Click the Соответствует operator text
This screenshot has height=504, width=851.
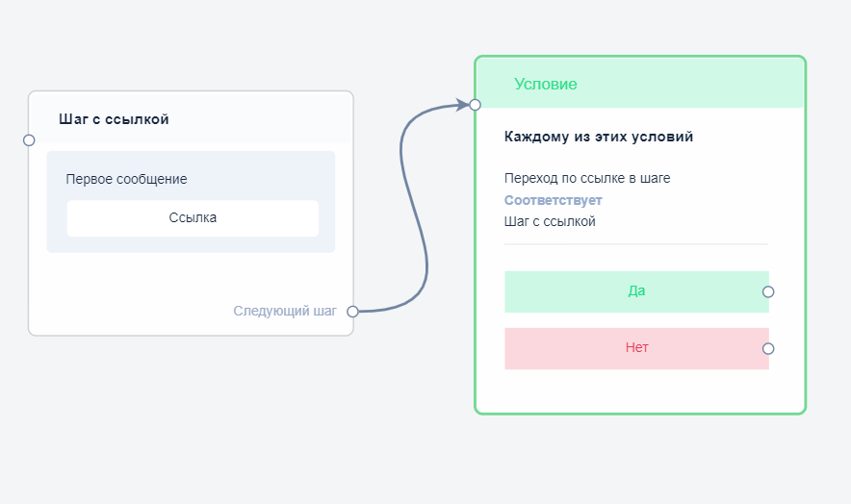pos(553,200)
